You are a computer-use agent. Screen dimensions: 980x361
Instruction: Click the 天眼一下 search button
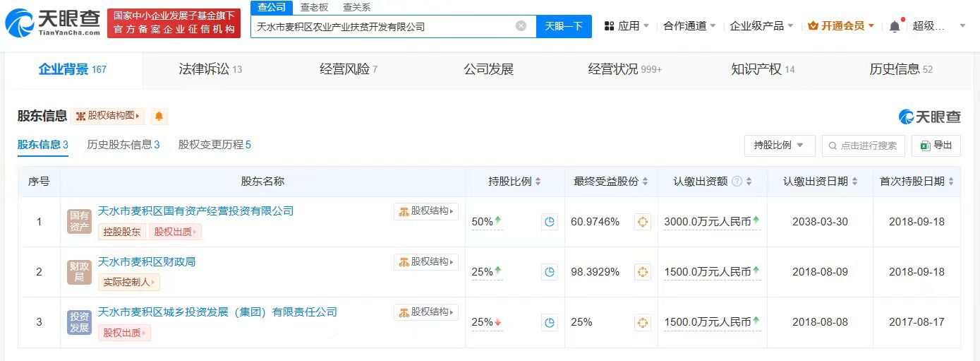point(564,26)
